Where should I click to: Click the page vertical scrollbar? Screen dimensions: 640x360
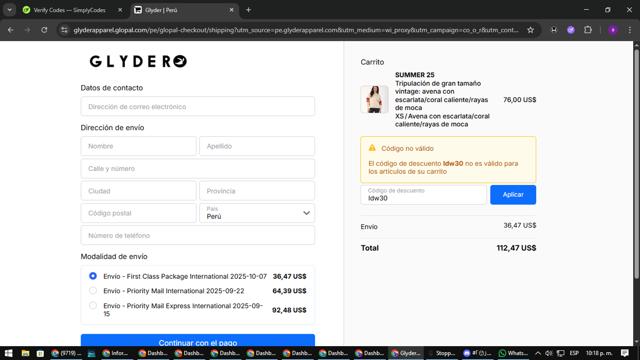636,163
